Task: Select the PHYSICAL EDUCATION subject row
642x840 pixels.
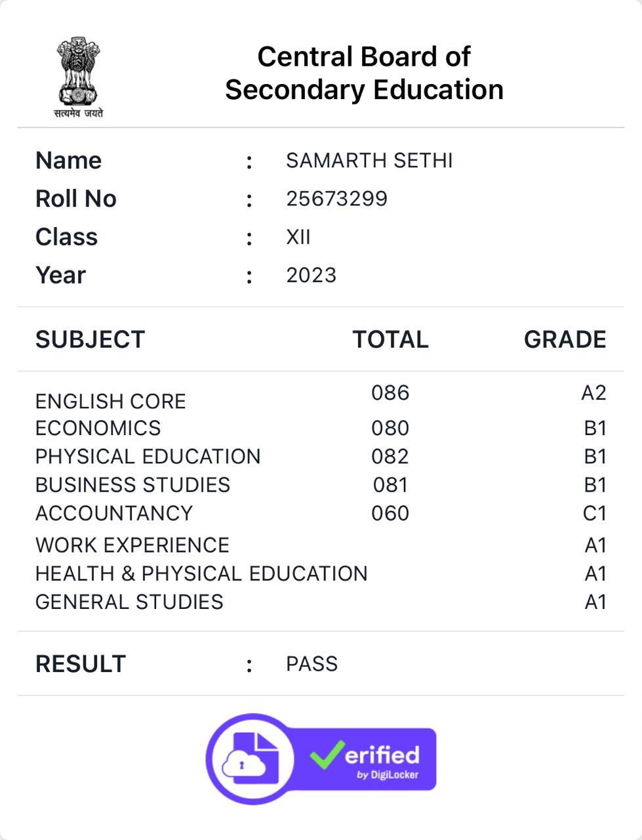Action: (321, 456)
